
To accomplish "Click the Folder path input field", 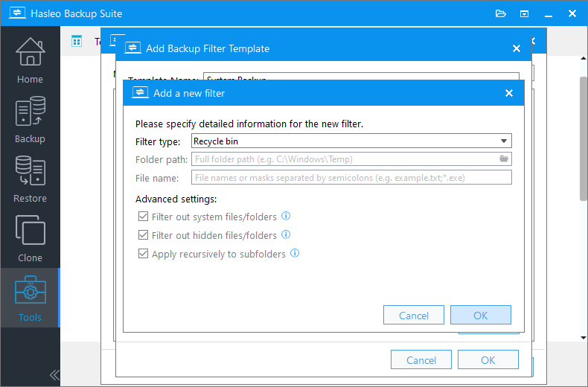I will click(351, 159).
